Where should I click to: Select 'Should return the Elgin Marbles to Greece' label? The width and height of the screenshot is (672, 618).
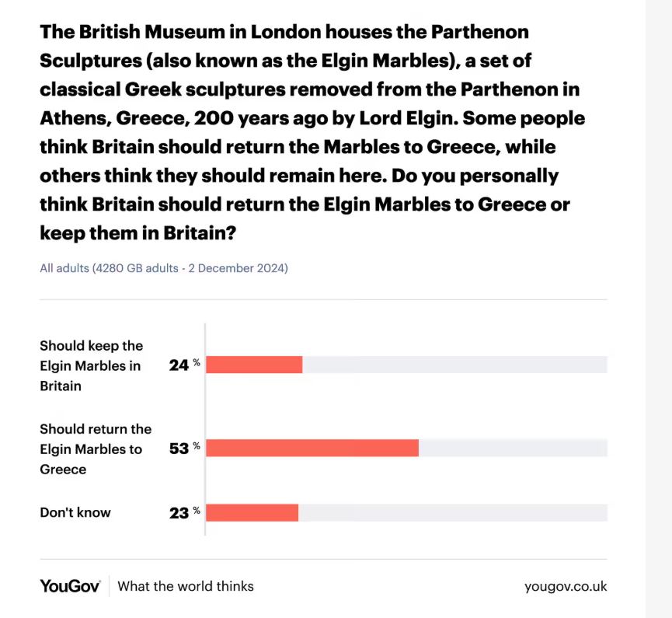(x=96, y=449)
